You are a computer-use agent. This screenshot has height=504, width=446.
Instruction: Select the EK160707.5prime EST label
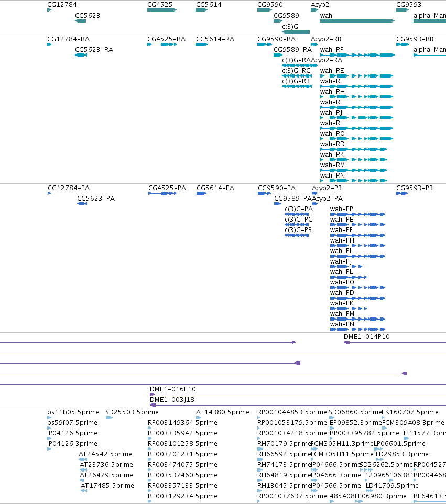coord(410,412)
